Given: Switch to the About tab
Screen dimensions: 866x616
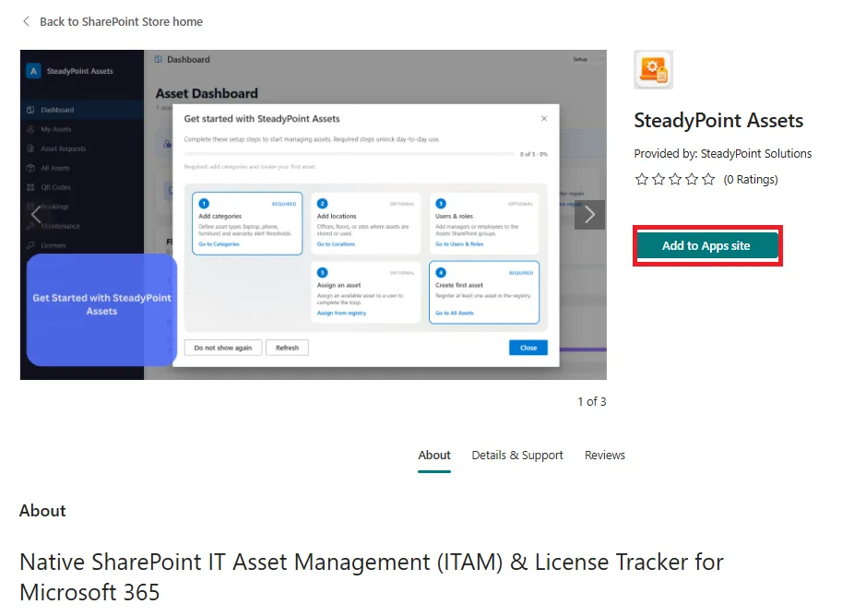Looking at the screenshot, I should pyautogui.click(x=434, y=456).
